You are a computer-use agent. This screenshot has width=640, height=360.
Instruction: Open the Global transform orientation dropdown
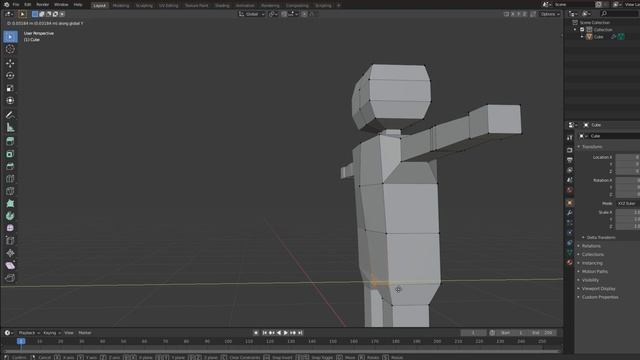pos(252,14)
